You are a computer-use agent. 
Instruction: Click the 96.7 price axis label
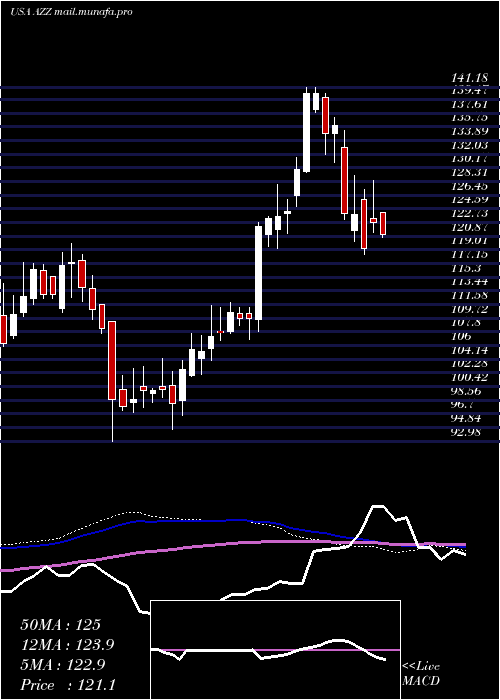tap(464, 404)
